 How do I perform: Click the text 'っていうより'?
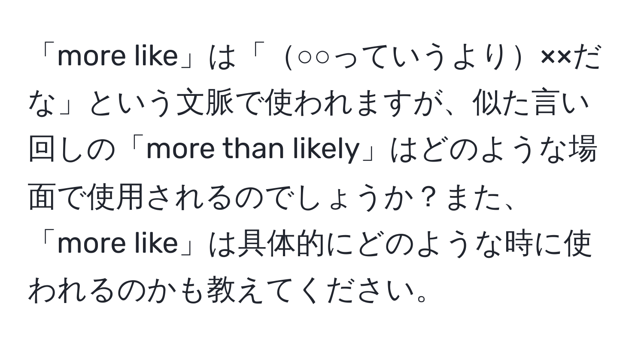420,57
